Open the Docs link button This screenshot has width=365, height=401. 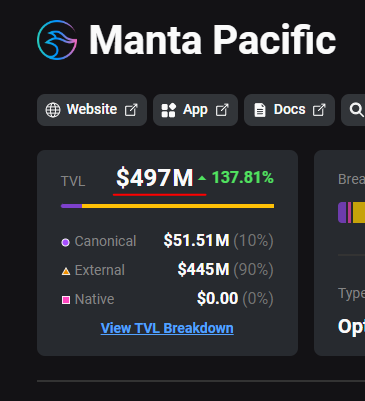(x=289, y=110)
